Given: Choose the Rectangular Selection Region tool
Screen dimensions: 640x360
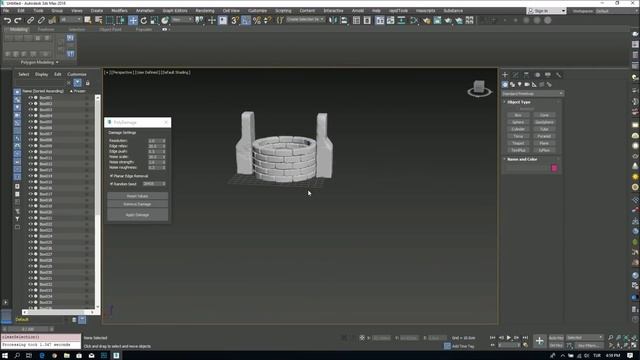Looking at the screenshot, I should pos(109,20).
